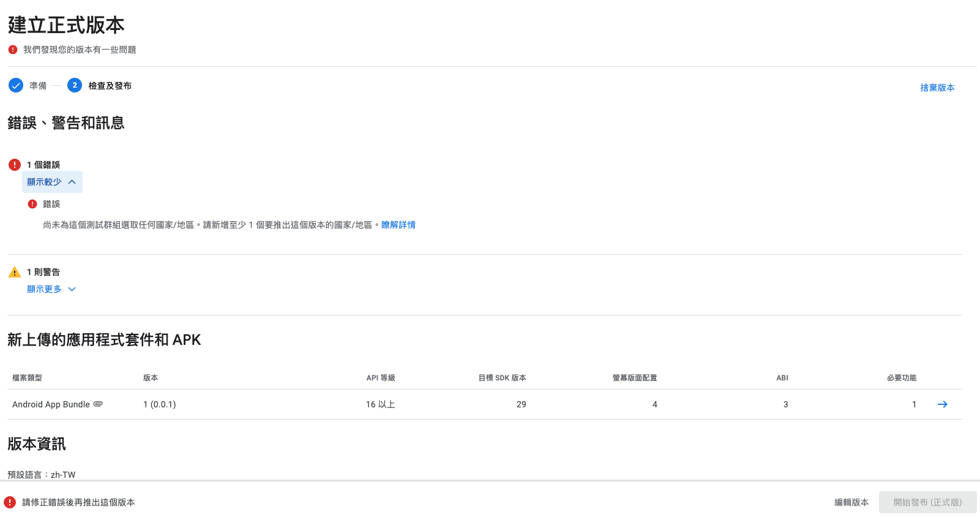Click the completed checkmark step icon for 準備
Screen dimensions: 980x517
[x=16, y=86]
